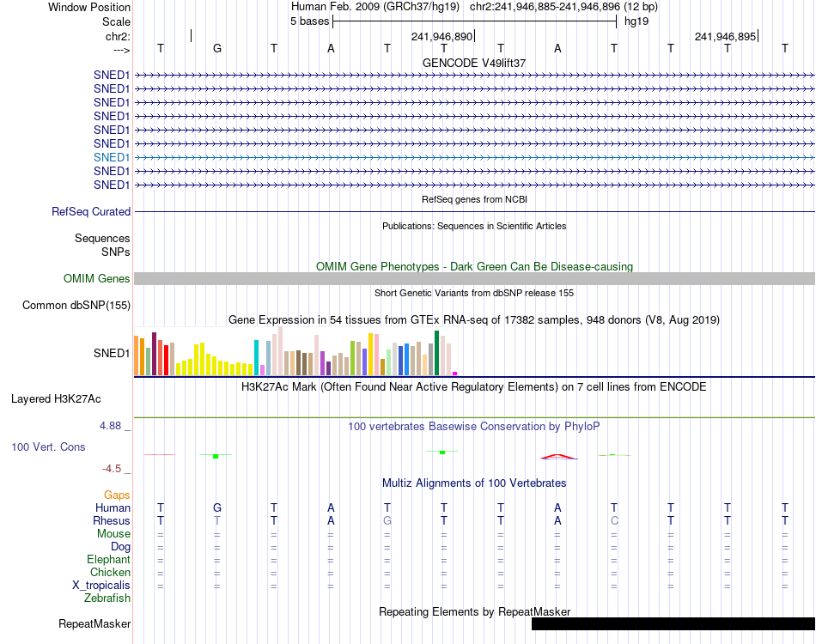This screenshot has width=816, height=644.
Task: Click the 100 Vert. Cons label
Action: 48,447
